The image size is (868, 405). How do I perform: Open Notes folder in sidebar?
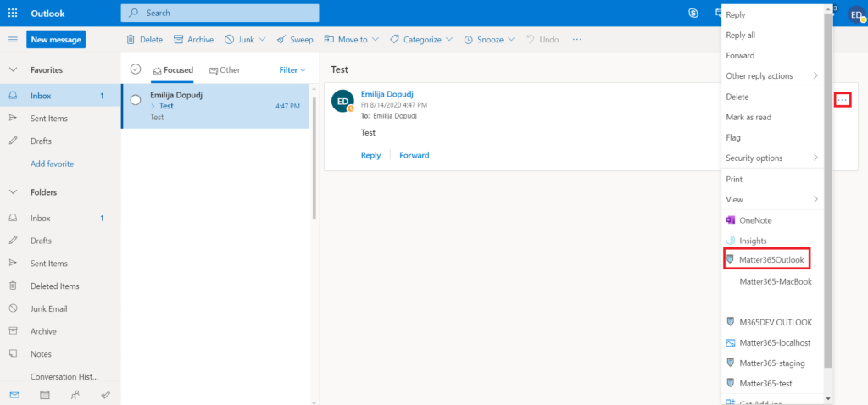point(41,354)
